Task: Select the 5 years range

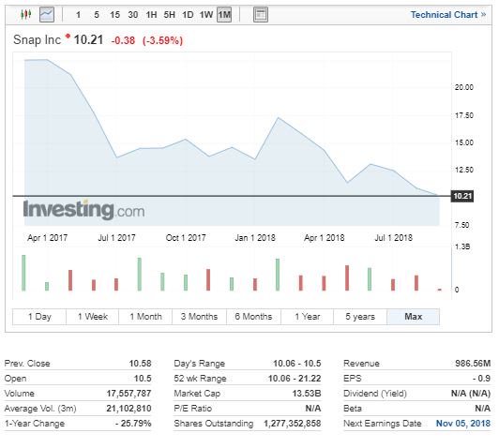Action: (x=360, y=317)
